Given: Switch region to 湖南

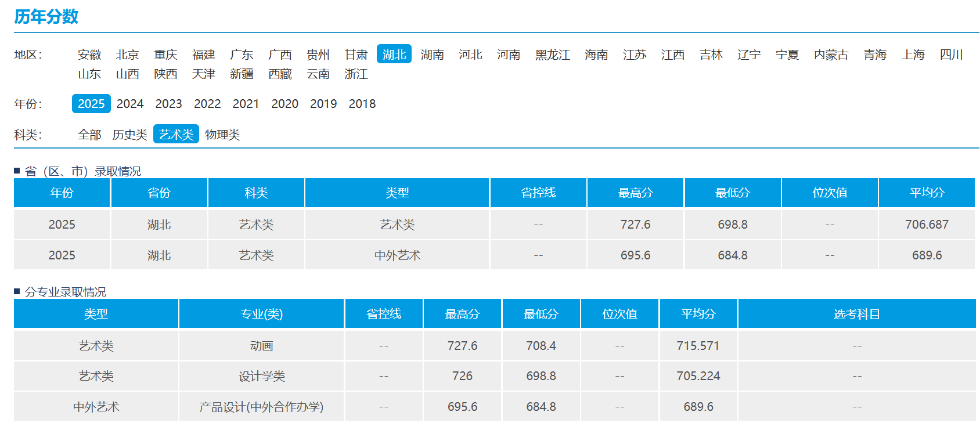Looking at the screenshot, I should pos(433,55).
